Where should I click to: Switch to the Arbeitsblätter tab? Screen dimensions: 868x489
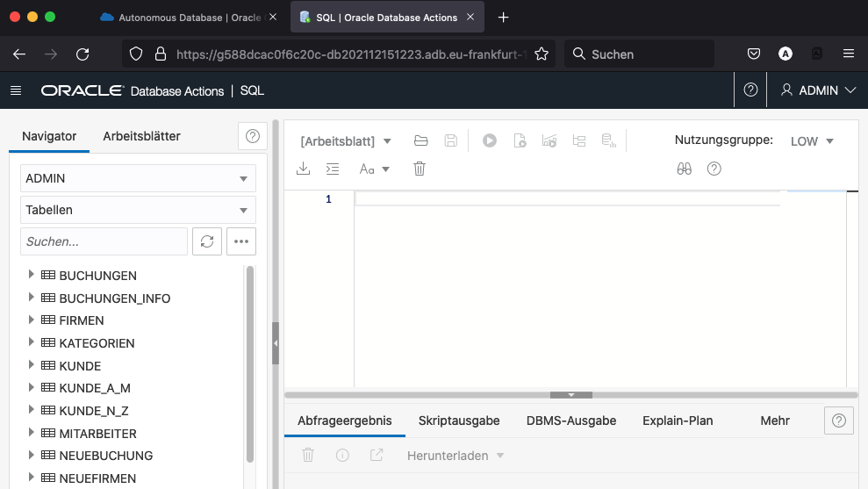point(141,136)
